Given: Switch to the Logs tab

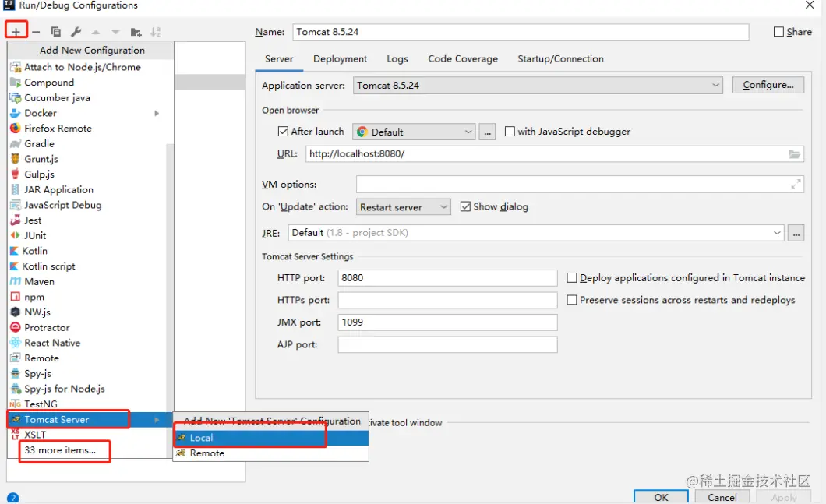Looking at the screenshot, I should click(397, 58).
